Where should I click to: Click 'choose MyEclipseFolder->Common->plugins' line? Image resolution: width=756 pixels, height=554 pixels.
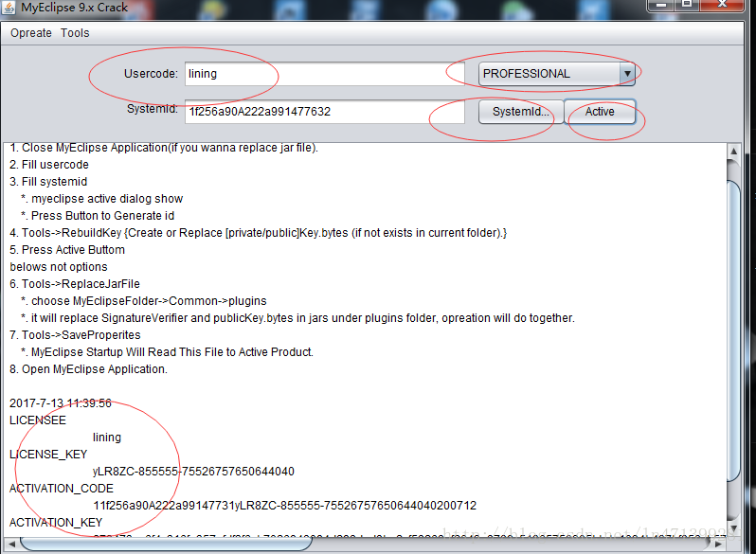coord(144,301)
